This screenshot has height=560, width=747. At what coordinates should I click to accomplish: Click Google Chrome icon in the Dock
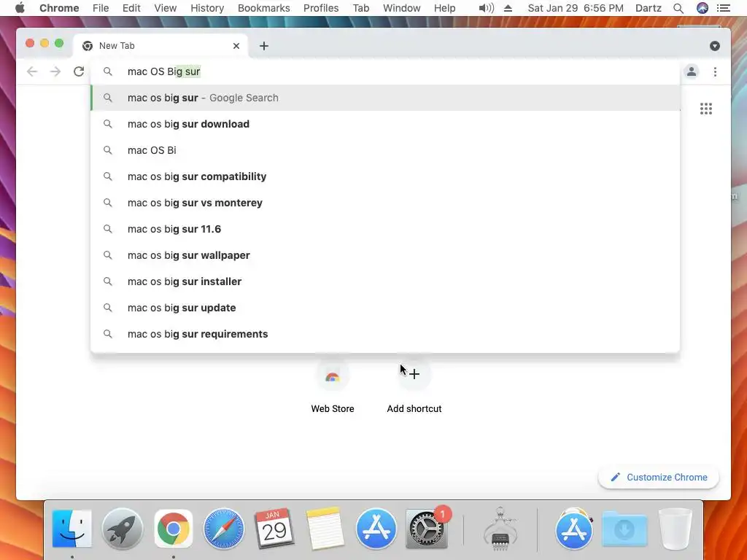[x=174, y=529]
